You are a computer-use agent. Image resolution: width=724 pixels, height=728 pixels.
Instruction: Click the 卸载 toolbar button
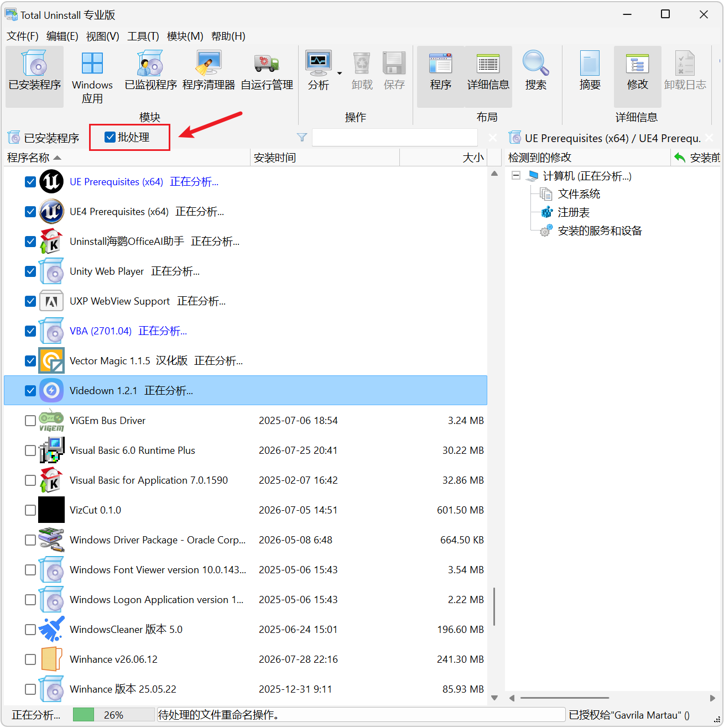tap(362, 71)
